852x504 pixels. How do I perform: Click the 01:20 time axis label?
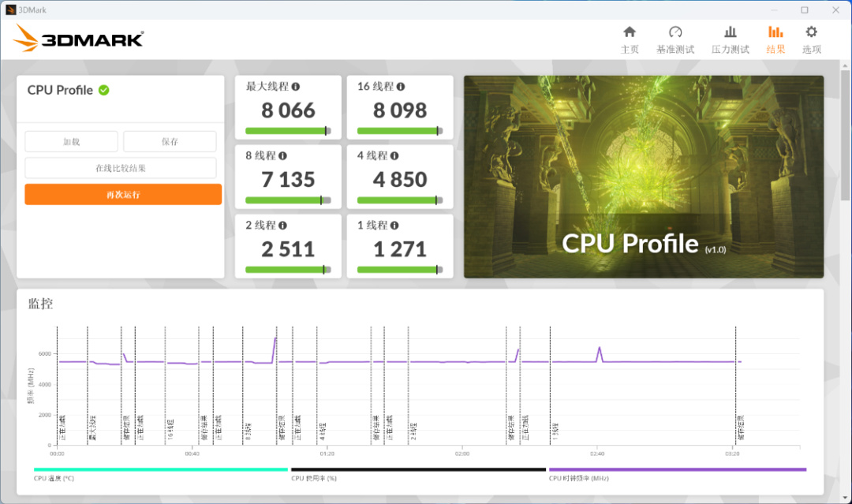tap(327, 454)
